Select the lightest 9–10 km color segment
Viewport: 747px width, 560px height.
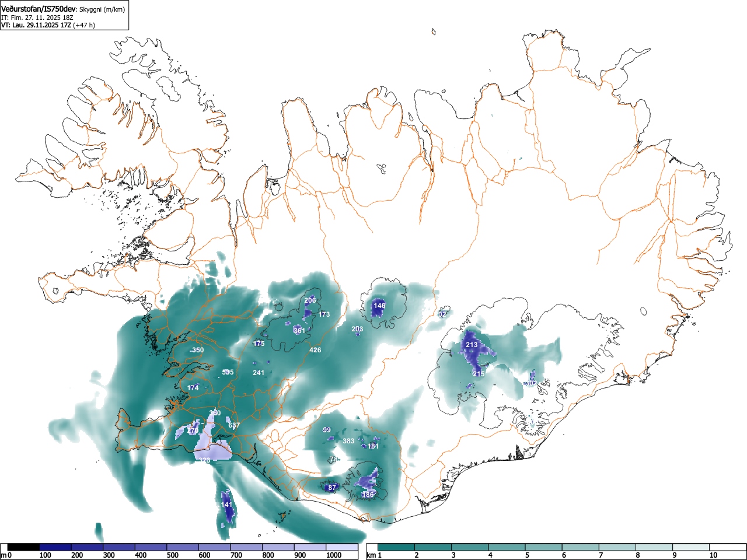pyautogui.click(x=692, y=547)
